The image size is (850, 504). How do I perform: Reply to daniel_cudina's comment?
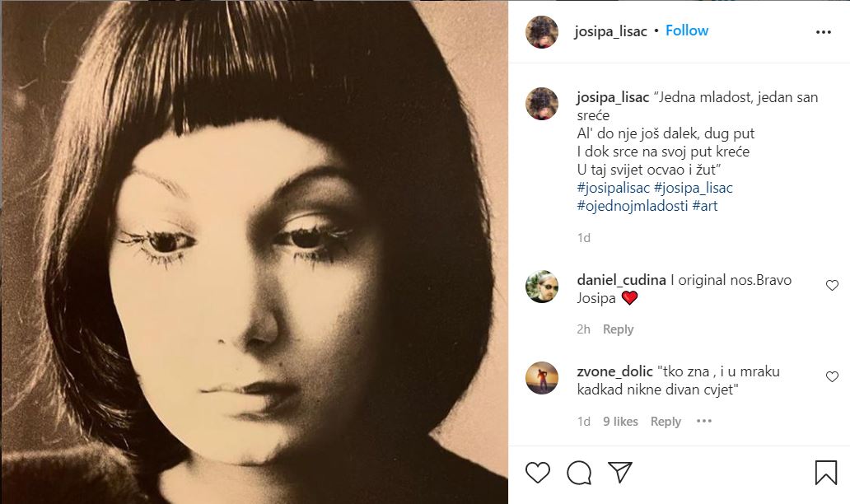[618, 329]
